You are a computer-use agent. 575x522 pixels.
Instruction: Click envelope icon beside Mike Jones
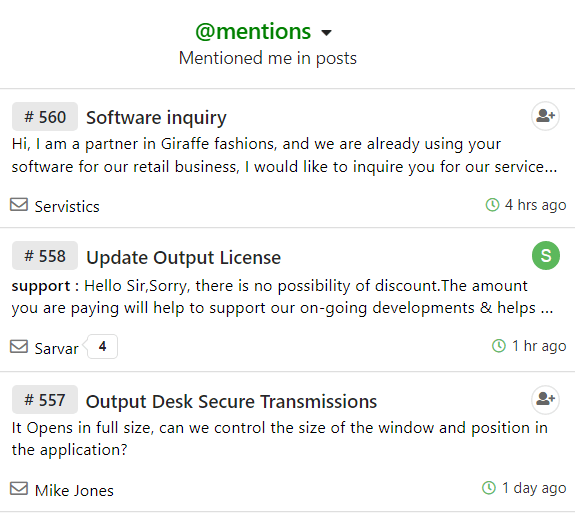(19, 489)
